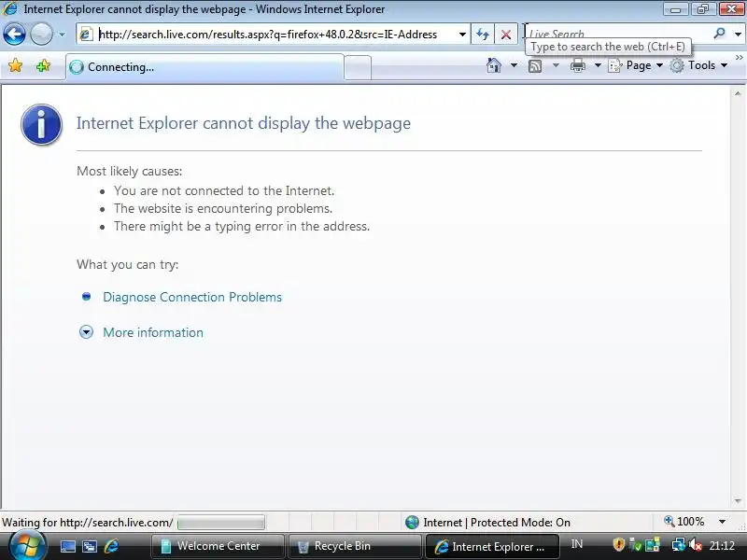
Task: Select the 'Connecting...' tab
Action: click(x=204, y=67)
